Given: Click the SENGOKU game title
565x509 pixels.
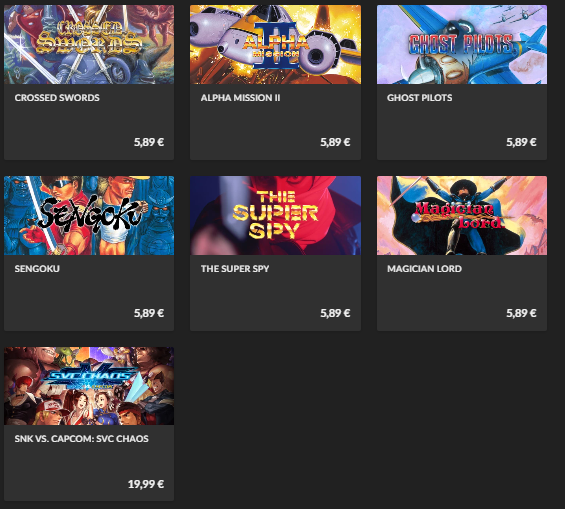Looking at the screenshot, I should 37,269.
